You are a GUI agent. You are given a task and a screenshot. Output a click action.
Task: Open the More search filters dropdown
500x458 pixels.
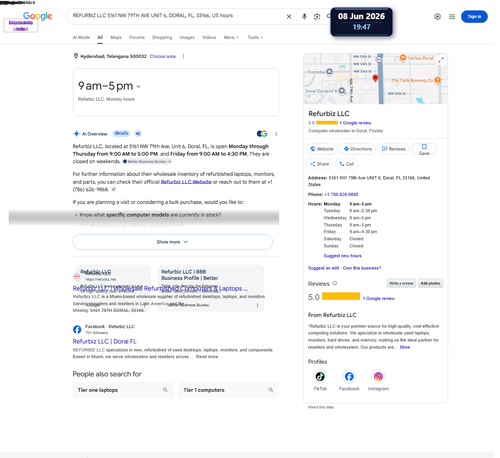click(x=231, y=37)
